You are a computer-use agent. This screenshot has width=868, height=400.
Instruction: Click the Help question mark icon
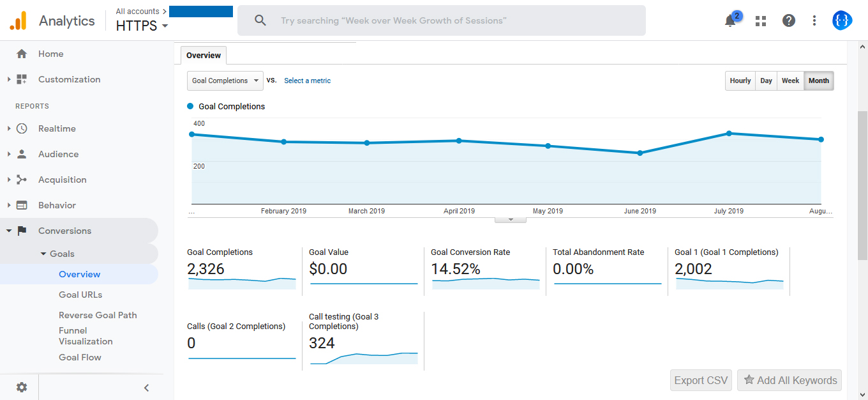pyautogui.click(x=789, y=20)
